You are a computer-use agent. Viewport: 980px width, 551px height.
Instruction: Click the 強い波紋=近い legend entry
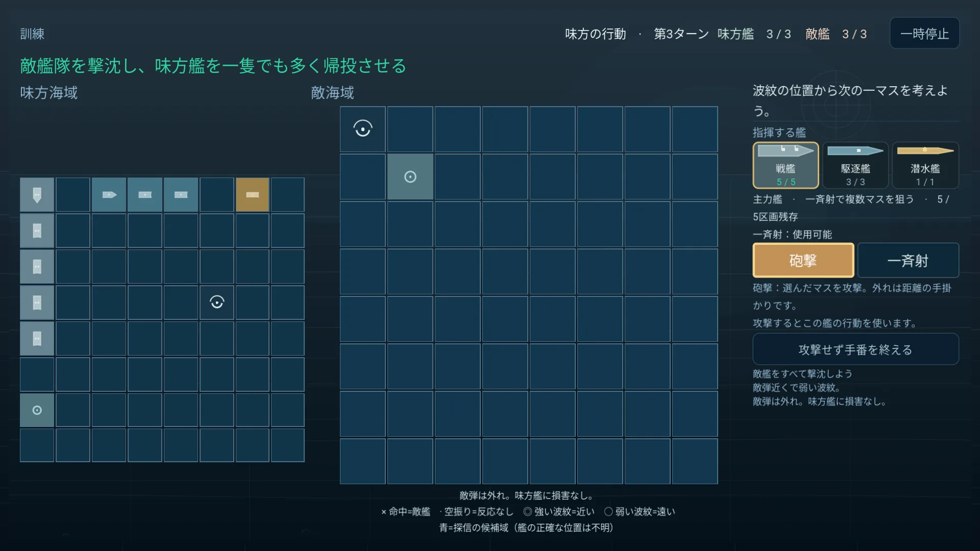click(x=559, y=512)
